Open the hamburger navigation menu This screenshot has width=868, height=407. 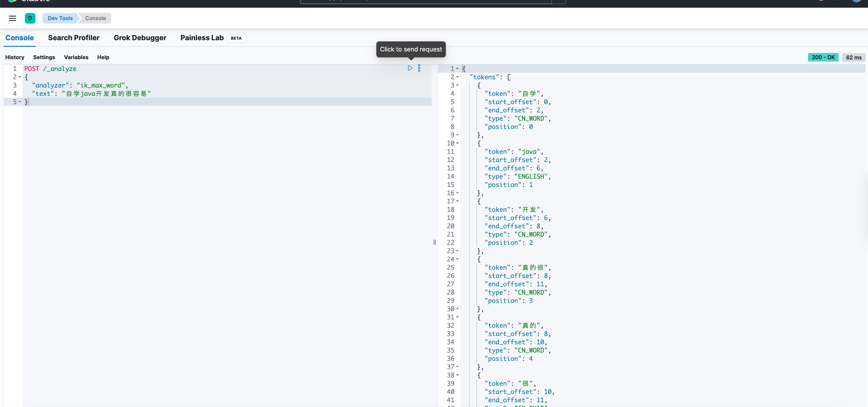12,18
